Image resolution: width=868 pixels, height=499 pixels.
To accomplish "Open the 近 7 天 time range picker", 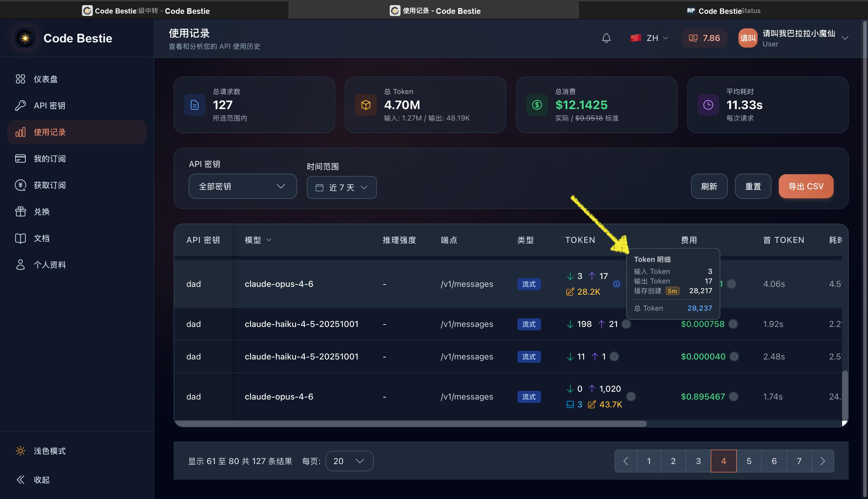I will tap(341, 187).
